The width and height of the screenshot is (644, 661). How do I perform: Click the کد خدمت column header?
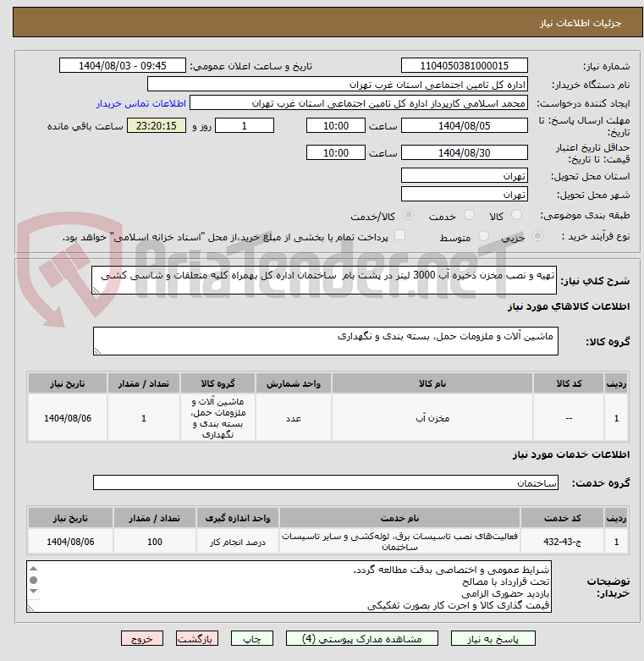point(562,518)
